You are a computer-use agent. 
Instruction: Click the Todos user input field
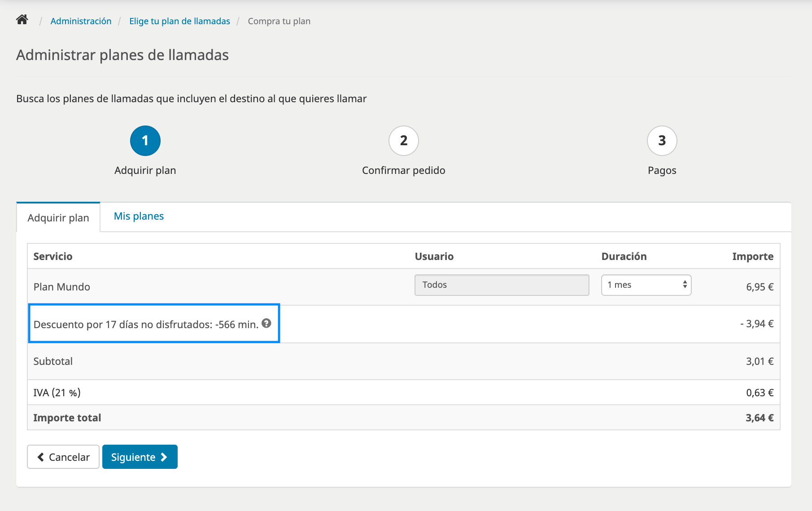pos(502,285)
